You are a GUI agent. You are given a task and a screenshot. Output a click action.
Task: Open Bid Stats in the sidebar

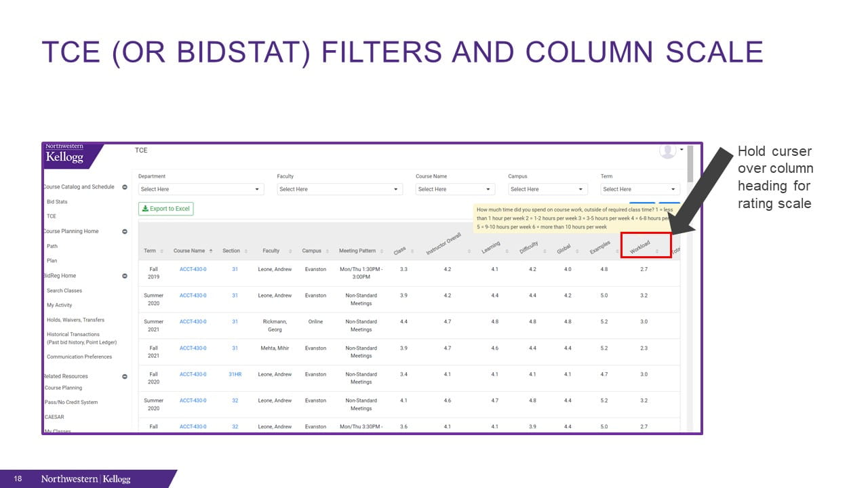(57, 202)
